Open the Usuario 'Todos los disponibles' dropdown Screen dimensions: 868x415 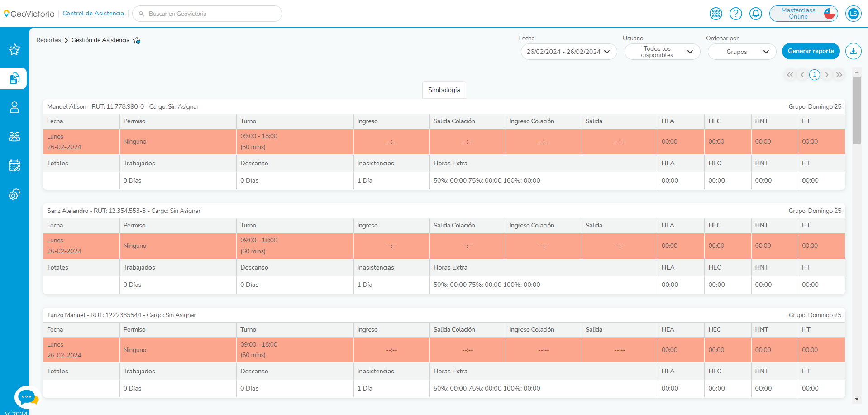(662, 52)
